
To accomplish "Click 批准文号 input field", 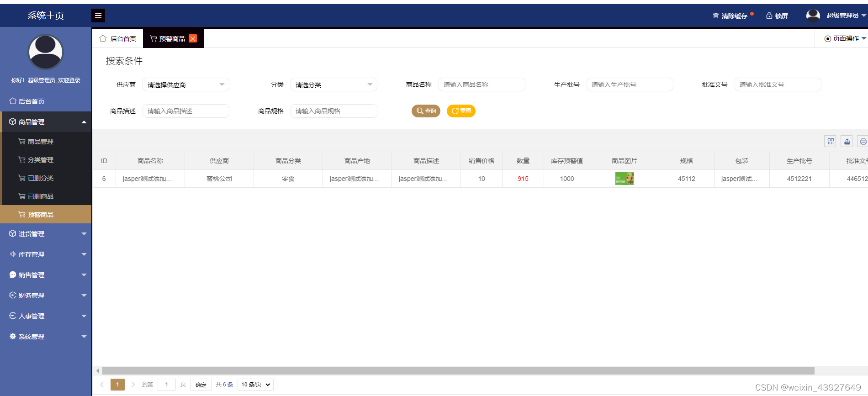I will point(778,84).
